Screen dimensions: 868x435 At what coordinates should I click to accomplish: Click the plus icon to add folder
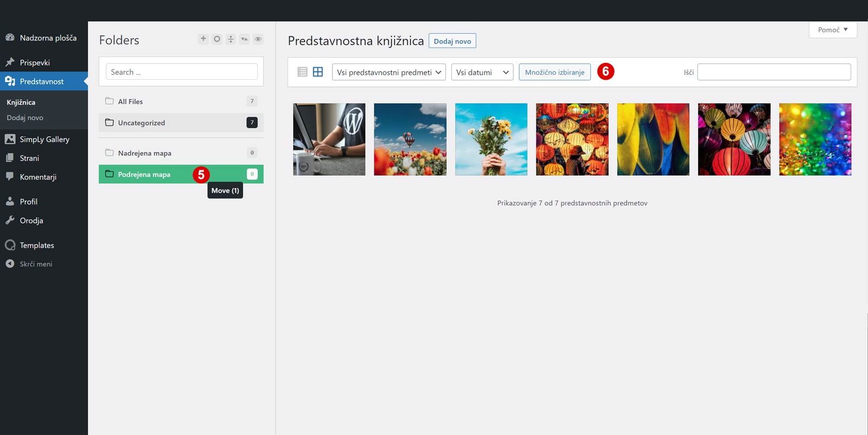tap(203, 39)
